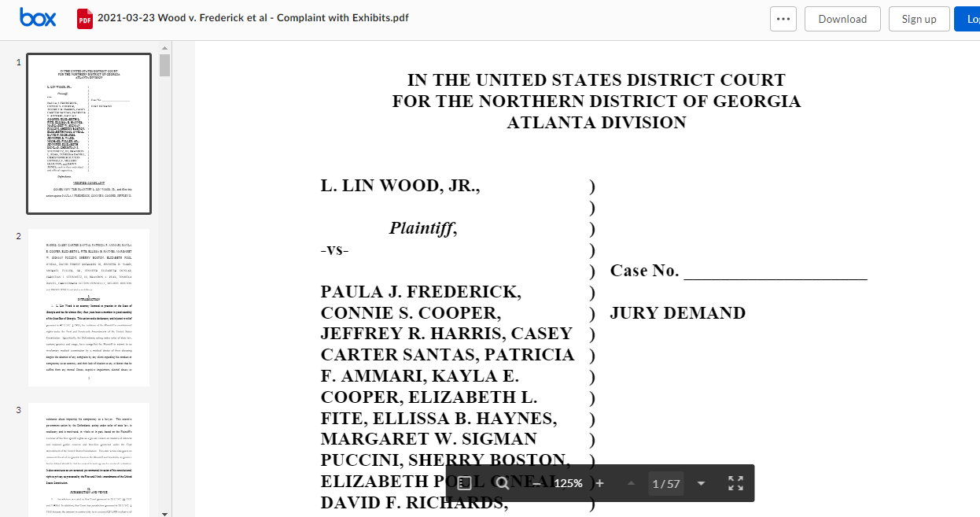
Task: Click the "ATLANTA DIVISION" line
Action: coord(596,123)
